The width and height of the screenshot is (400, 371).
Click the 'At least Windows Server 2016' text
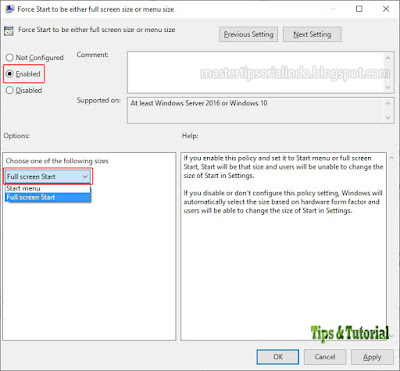tap(199, 103)
